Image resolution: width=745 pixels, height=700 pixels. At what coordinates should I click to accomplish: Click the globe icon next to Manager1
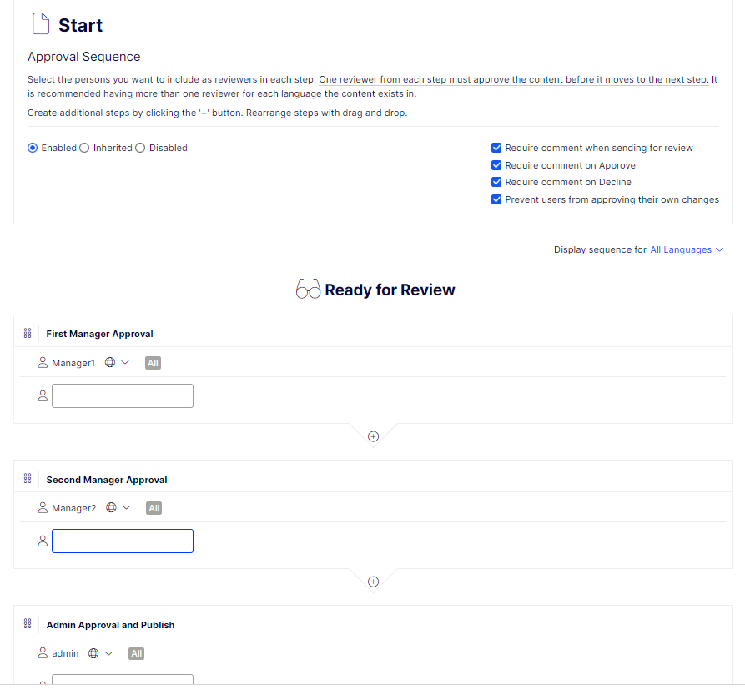coord(110,363)
